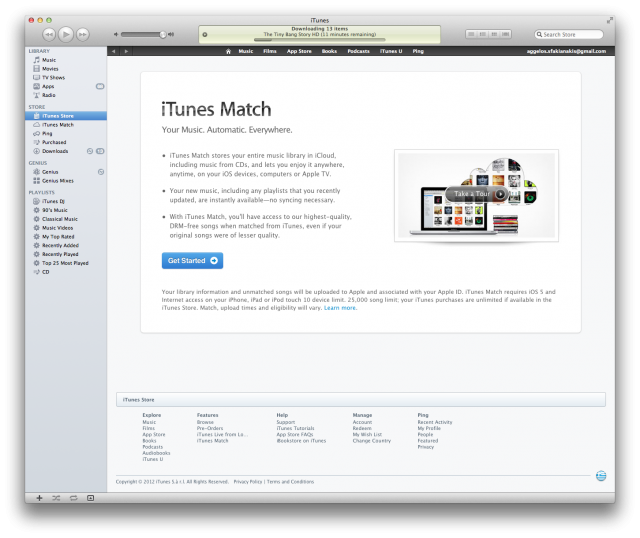This screenshot has height=538, width=640.
Task: Click the Get Started button
Action: coord(192,260)
